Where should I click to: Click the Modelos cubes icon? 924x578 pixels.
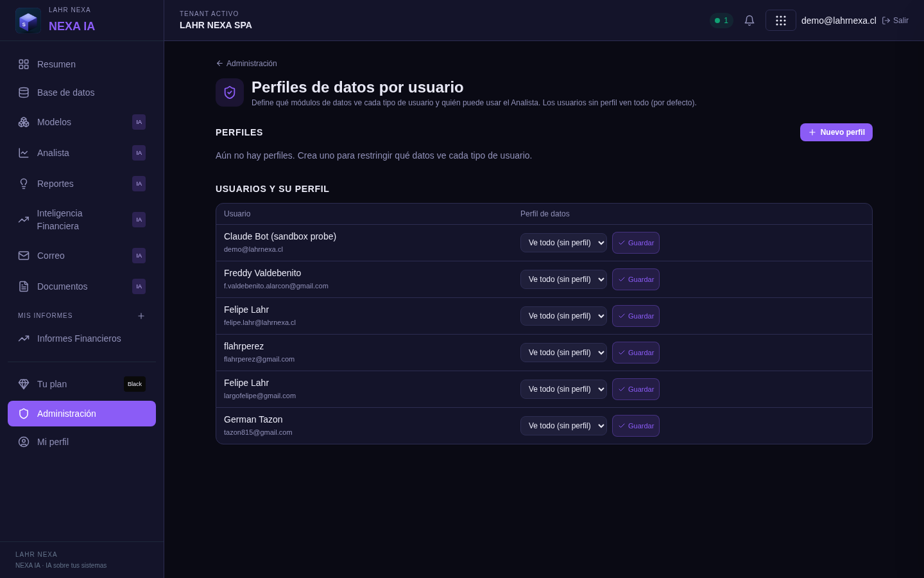tap(24, 122)
